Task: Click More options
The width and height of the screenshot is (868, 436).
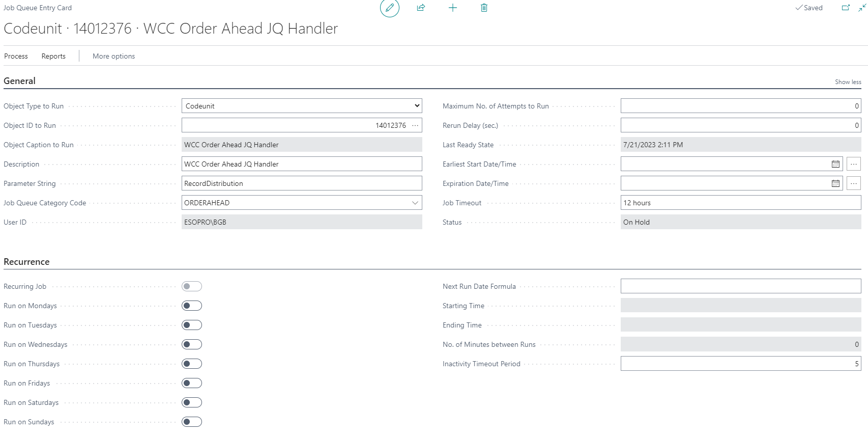Action: pos(113,56)
